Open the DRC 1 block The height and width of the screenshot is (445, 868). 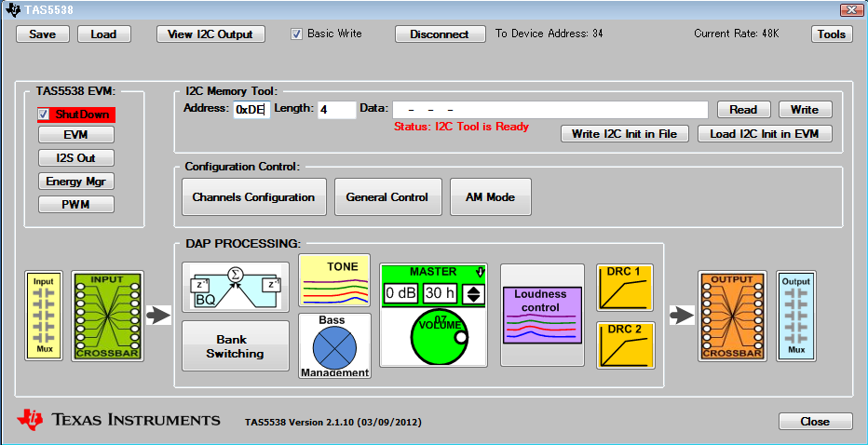pos(625,288)
